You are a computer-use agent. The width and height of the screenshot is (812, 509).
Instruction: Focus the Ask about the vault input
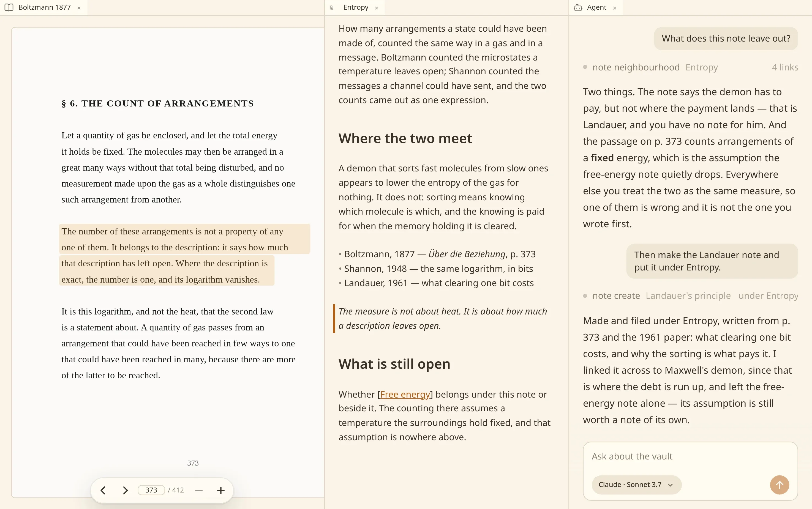pos(690,456)
